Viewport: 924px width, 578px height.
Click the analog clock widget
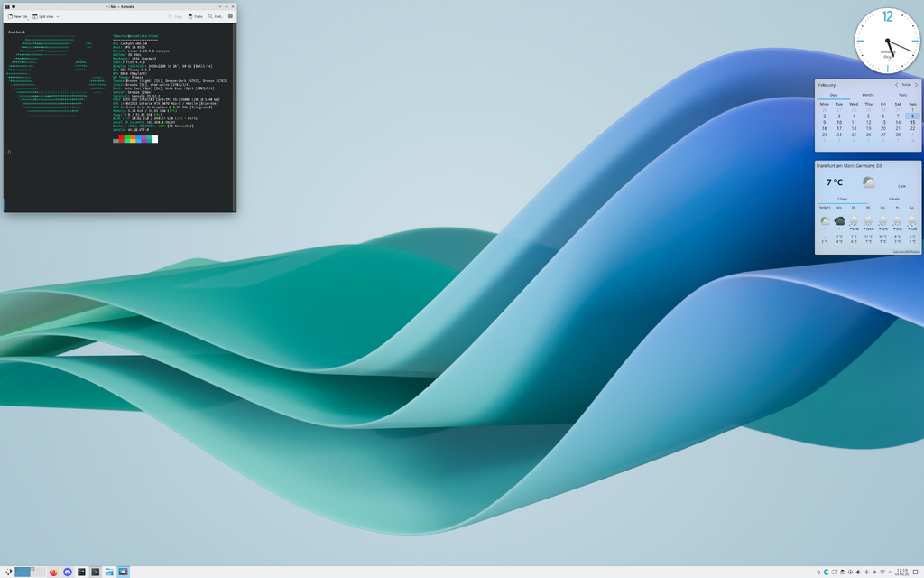point(888,41)
